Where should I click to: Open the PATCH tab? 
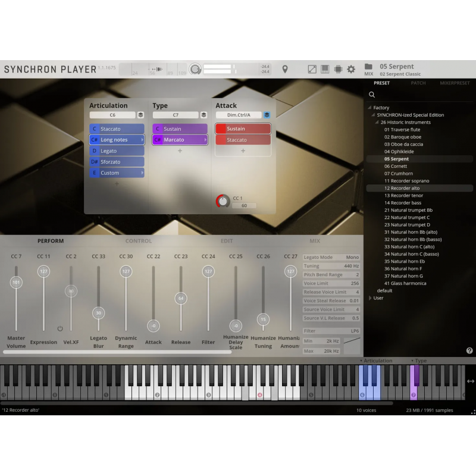pyautogui.click(x=418, y=83)
